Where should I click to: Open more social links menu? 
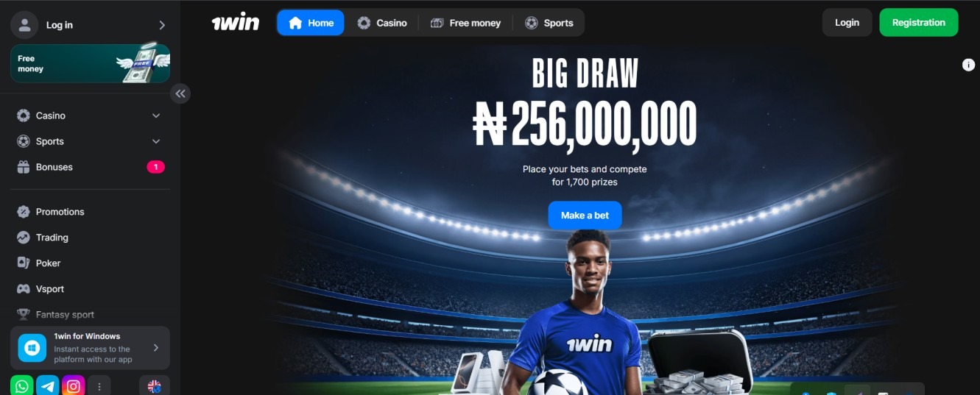tap(99, 385)
